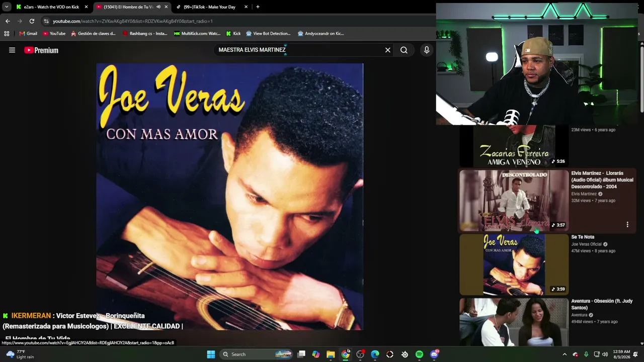Open the flashbang cs bookmark
The height and width of the screenshot is (362, 644).
point(145,34)
